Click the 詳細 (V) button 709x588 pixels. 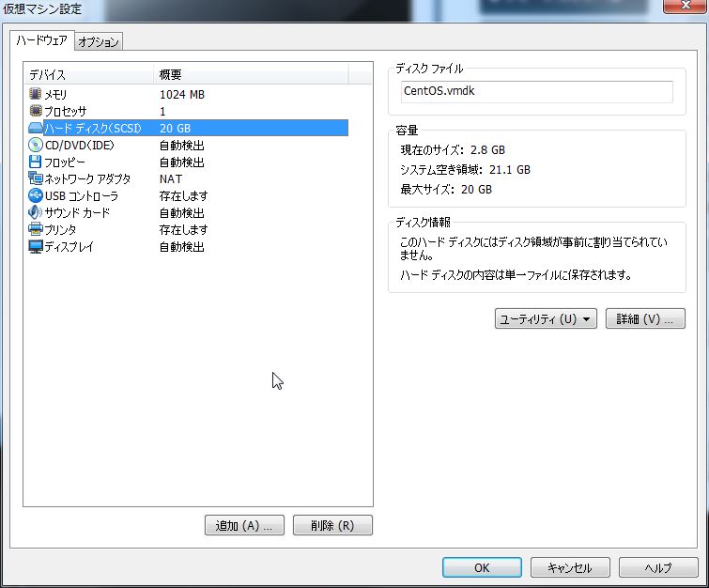point(645,318)
